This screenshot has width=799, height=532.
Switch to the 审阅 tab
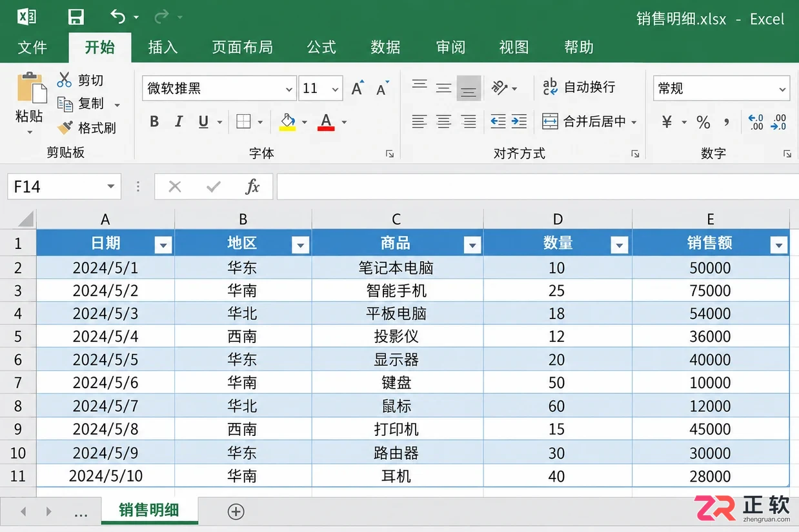click(x=450, y=47)
